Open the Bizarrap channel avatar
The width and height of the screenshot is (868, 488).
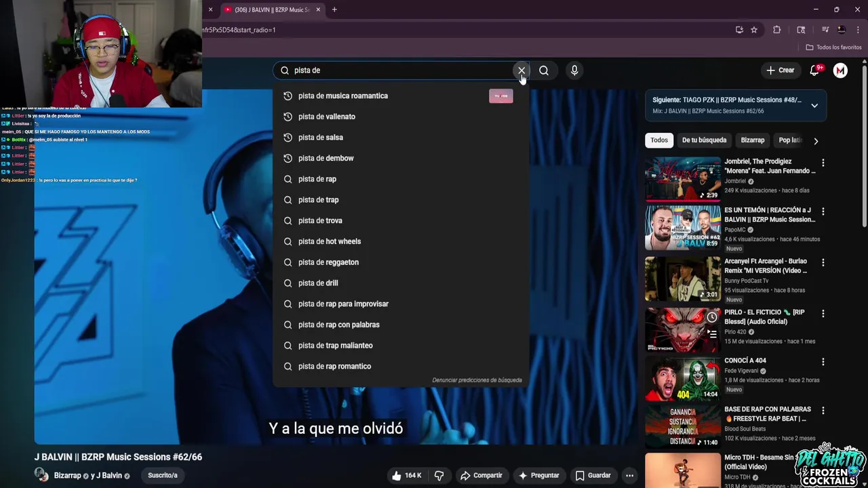tap(41, 474)
